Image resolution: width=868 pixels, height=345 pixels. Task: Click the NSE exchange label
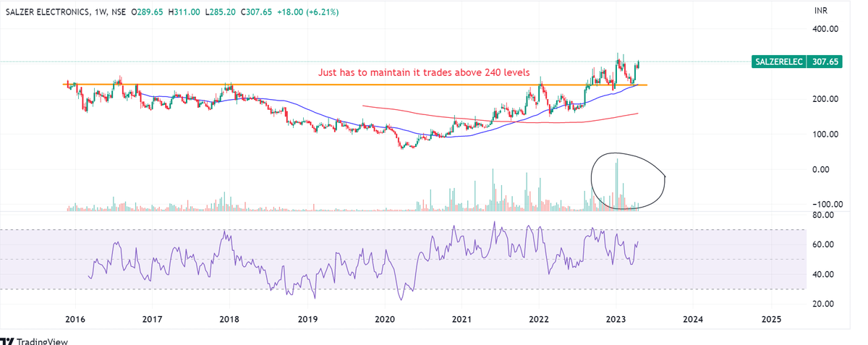(120, 13)
